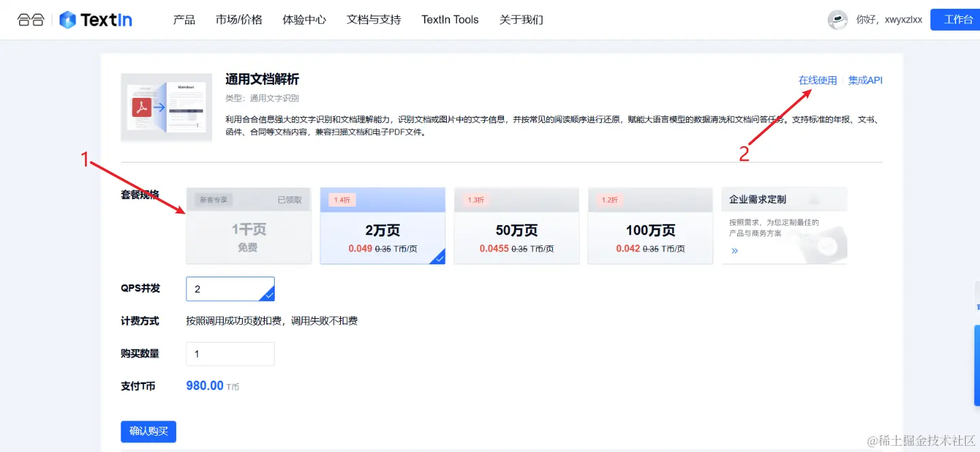Click the document parsing product thumbnail
This screenshot has height=452, width=980.
pos(167,107)
